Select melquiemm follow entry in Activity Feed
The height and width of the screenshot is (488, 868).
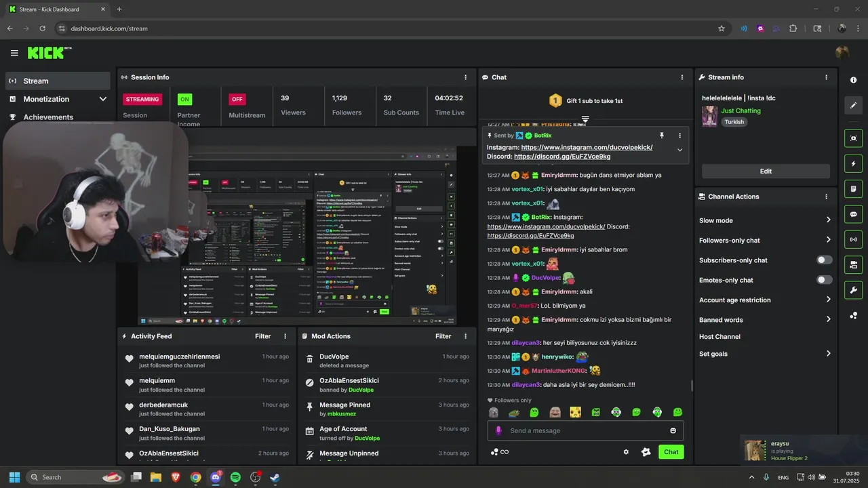tap(207, 385)
